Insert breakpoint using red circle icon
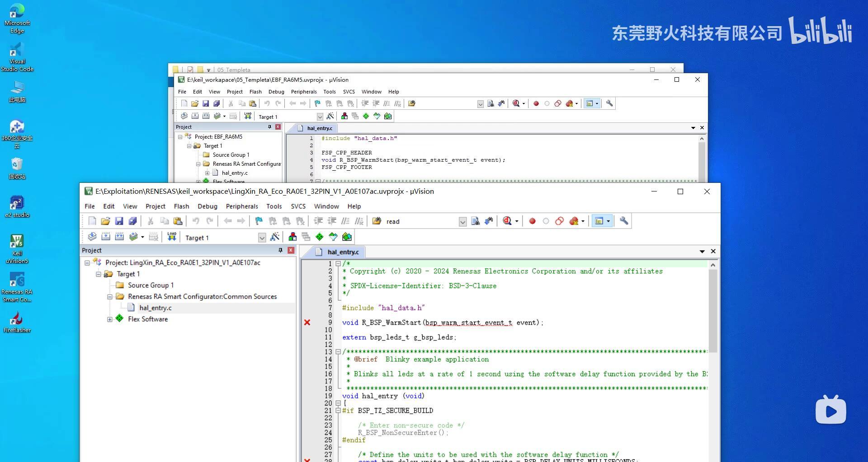This screenshot has height=462, width=868. click(532, 221)
